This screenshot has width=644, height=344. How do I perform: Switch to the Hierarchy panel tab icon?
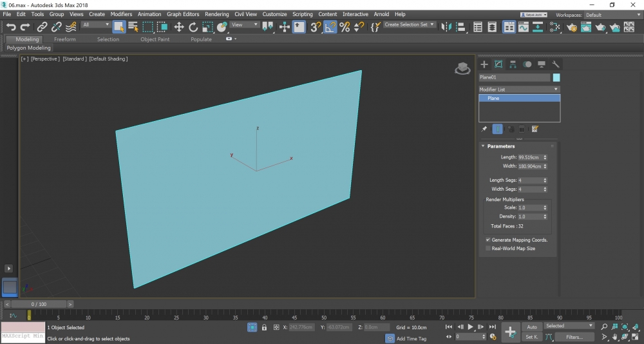click(x=513, y=64)
